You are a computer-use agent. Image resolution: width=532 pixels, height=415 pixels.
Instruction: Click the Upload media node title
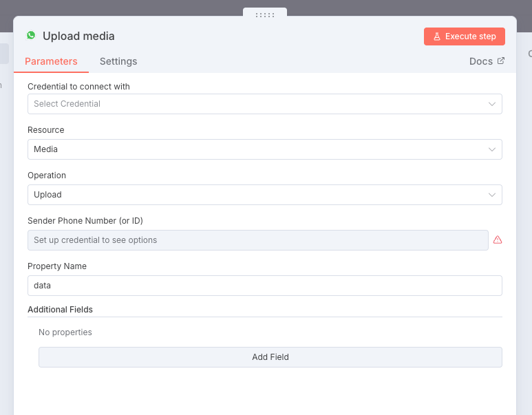(78, 36)
